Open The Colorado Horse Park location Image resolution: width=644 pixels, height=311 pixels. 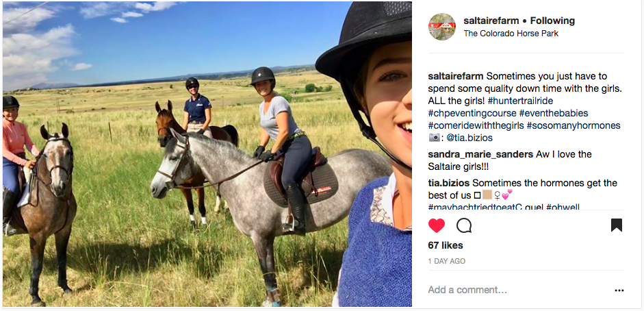pyautogui.click(x=511, y=34)
